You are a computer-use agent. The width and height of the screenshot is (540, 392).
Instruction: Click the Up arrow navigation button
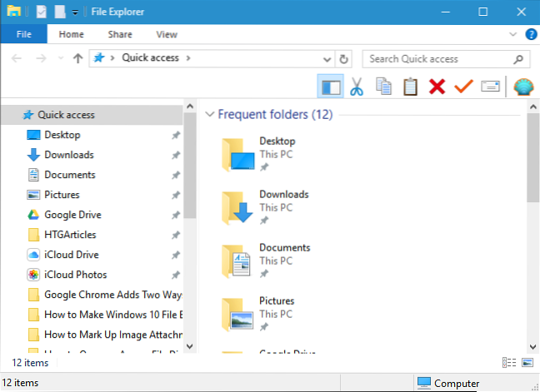pyautogui.click(x=77, y=58)
